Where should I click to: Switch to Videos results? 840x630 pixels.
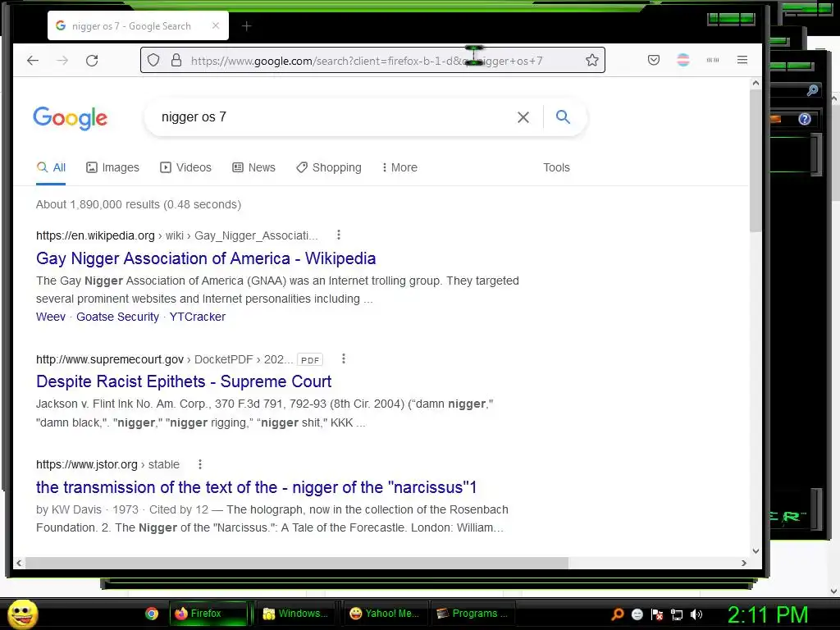click(186, 167)
